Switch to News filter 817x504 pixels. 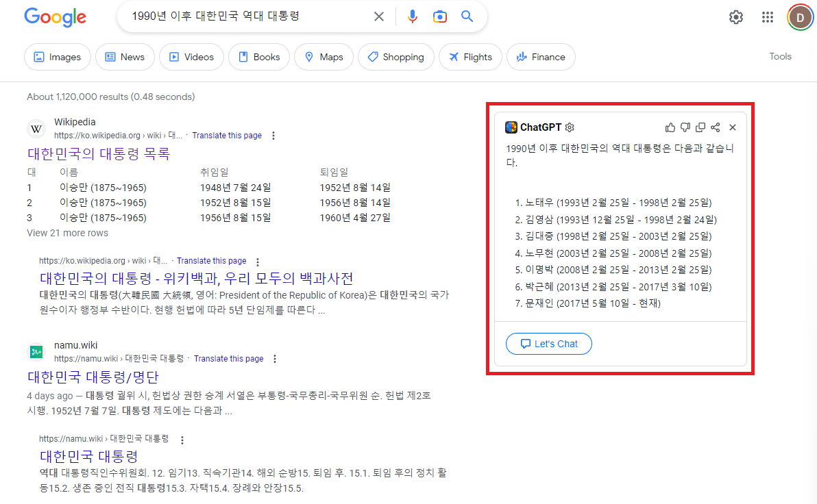click(125, 57)
